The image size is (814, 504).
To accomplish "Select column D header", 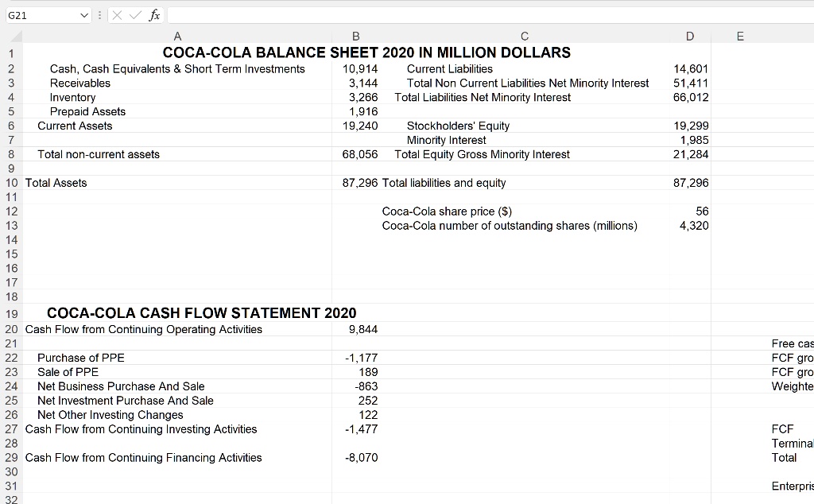I will point(689,35).
